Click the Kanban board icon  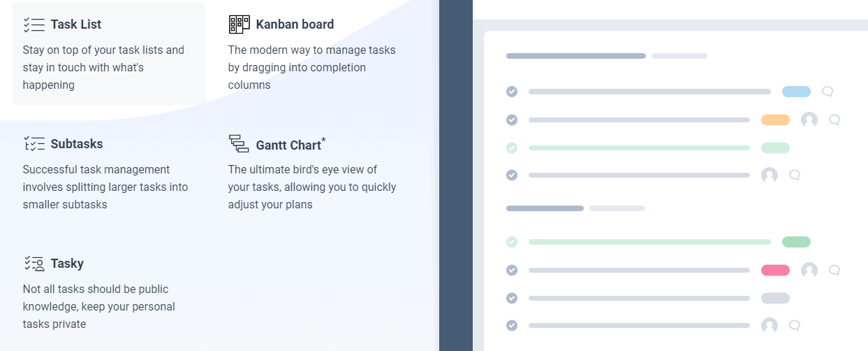point(239,24)
